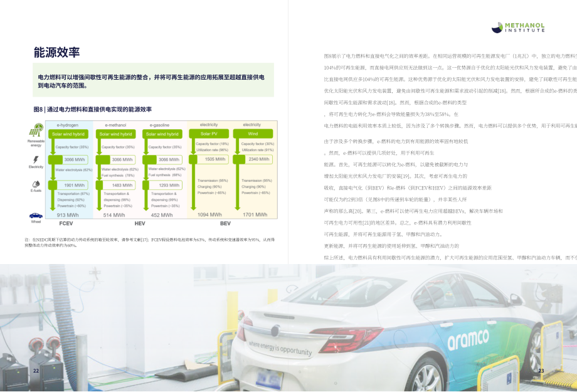Click Utilization rate (91%) text

coord(258,150)
